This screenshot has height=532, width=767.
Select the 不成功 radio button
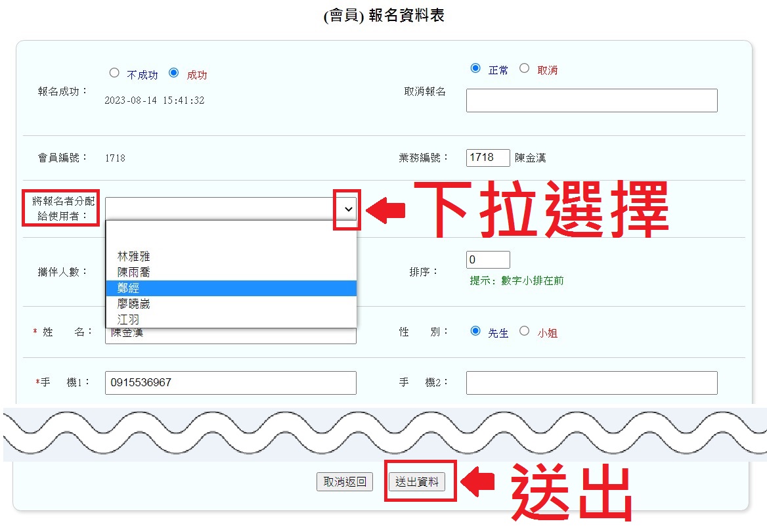114,73
